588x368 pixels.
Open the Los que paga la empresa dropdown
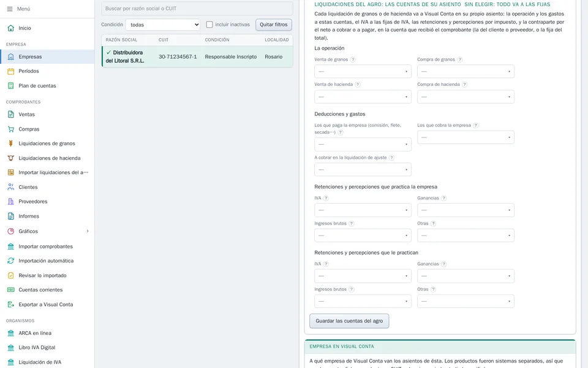(363, 145)
